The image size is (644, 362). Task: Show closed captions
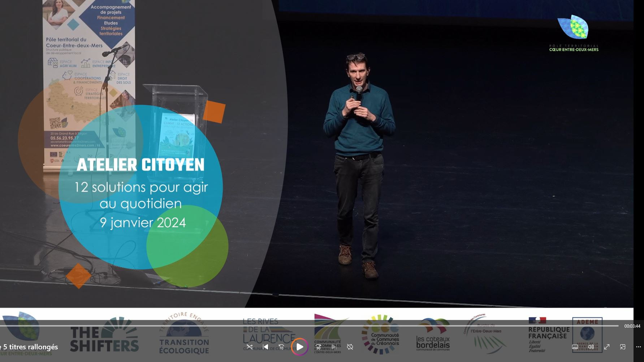pos(575,347)
